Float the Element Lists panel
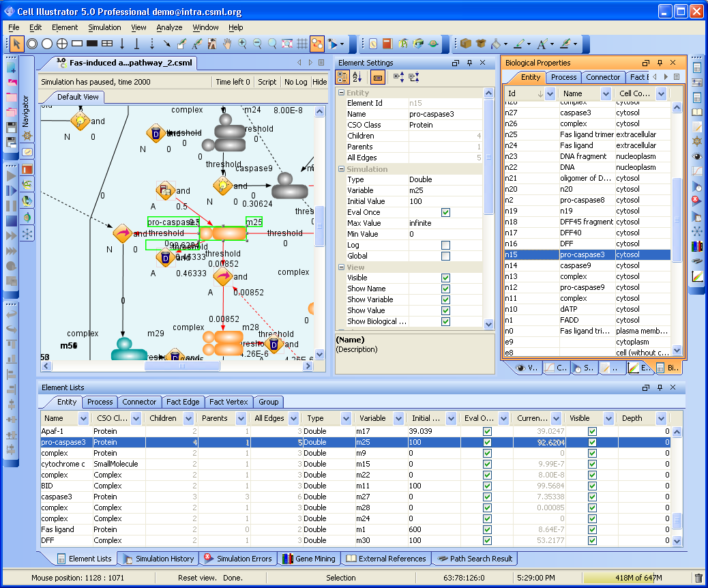Viewport: 708px width, 588px height. point(646,387)
